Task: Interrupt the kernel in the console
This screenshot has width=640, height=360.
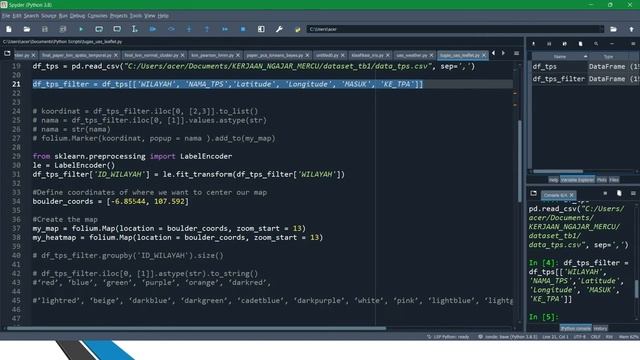Action: [x=605, y=193]
